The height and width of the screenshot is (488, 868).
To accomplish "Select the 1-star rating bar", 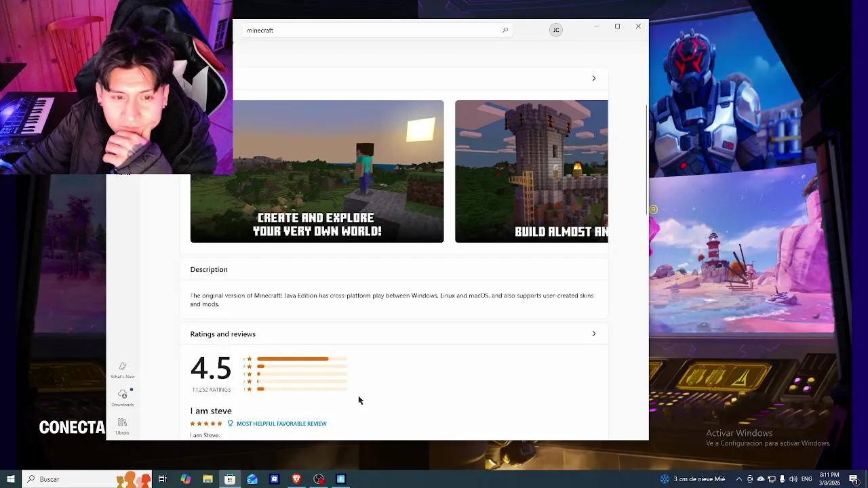I will click(302, 389).
